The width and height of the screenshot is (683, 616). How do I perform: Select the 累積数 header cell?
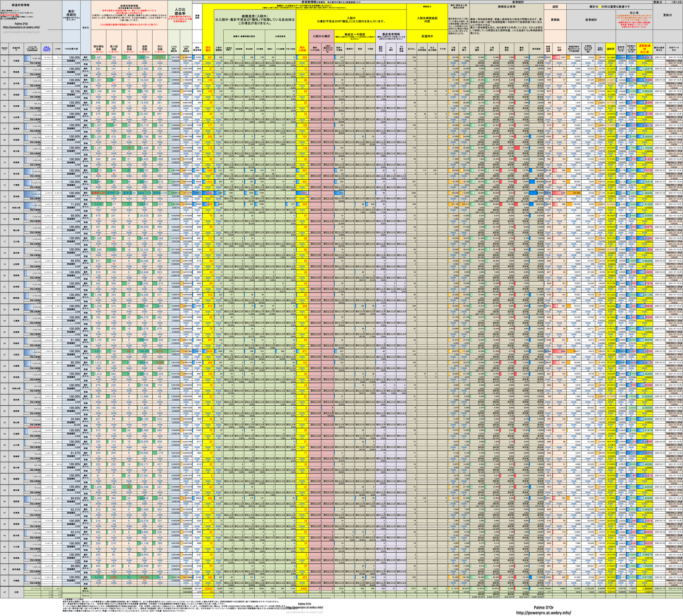(555, 20)
